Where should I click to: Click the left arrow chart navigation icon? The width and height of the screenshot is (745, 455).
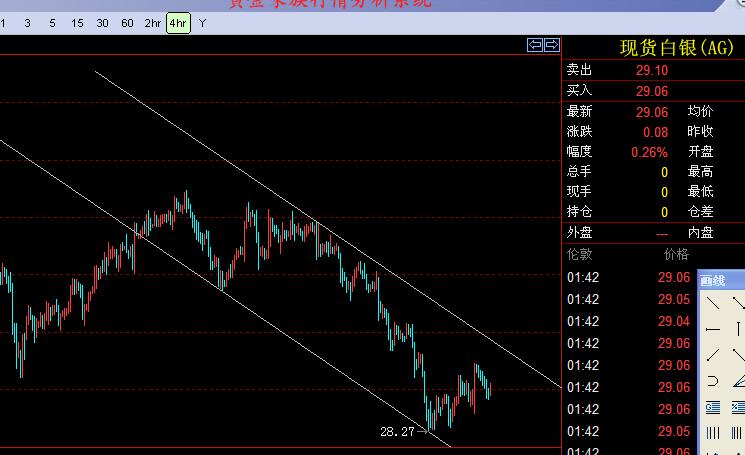(x=535, y=45)
